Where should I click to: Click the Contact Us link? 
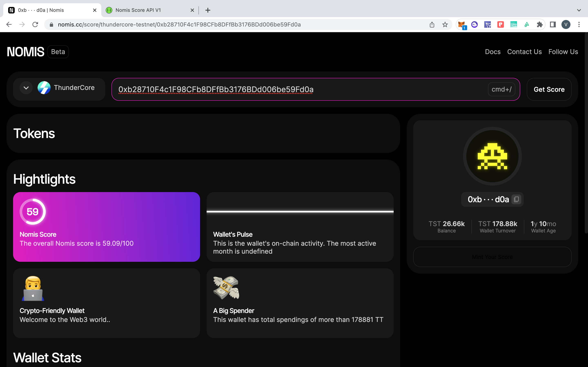pos(524,52)
